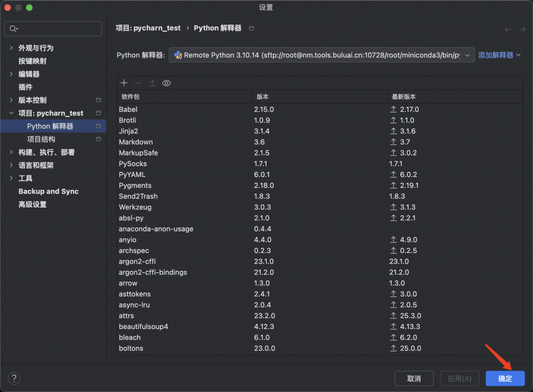
Task: Expand the 编辑器 settings section
Action: pyautogui.click(x=11, y=74)
